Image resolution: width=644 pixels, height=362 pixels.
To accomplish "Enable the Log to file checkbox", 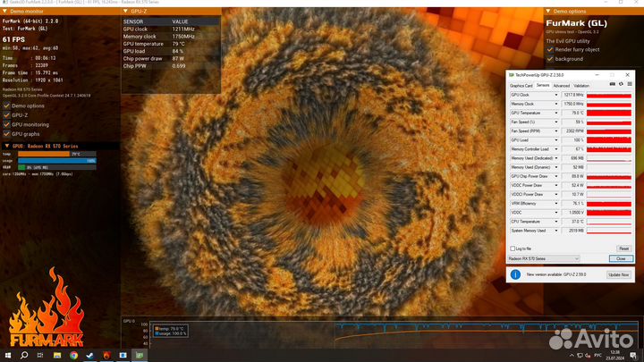I will pyautogui.click(x=512, y=248).
